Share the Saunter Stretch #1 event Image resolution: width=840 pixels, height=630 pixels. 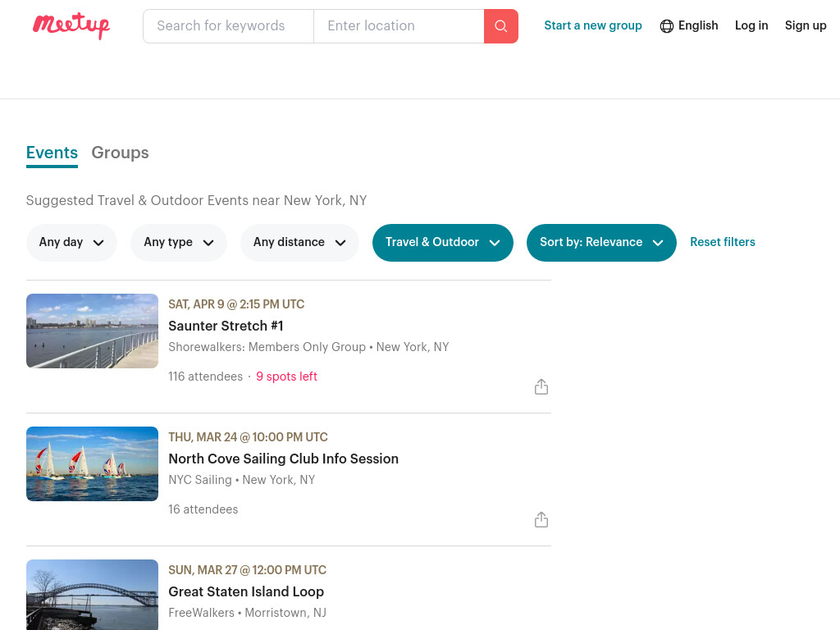pyautogui.click(x=541, y=387)
